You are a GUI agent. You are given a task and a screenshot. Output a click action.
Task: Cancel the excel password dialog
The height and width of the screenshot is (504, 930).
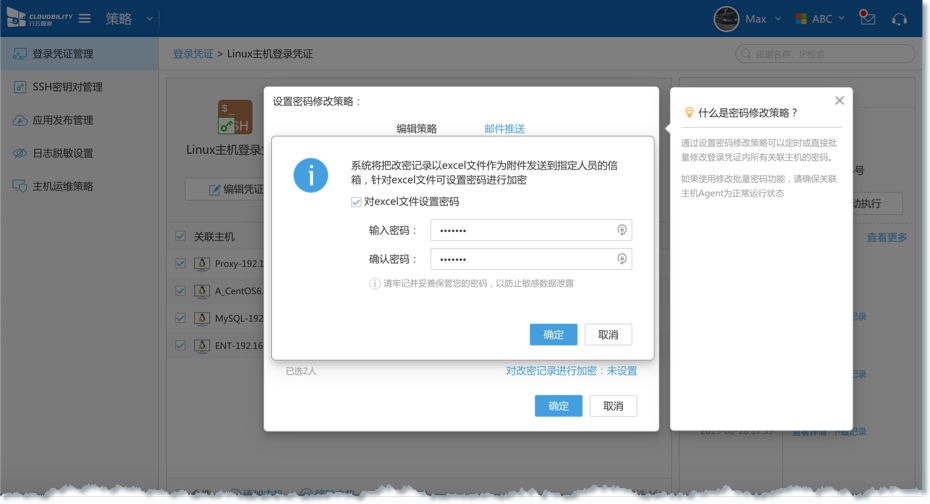(x=608, y=334)
